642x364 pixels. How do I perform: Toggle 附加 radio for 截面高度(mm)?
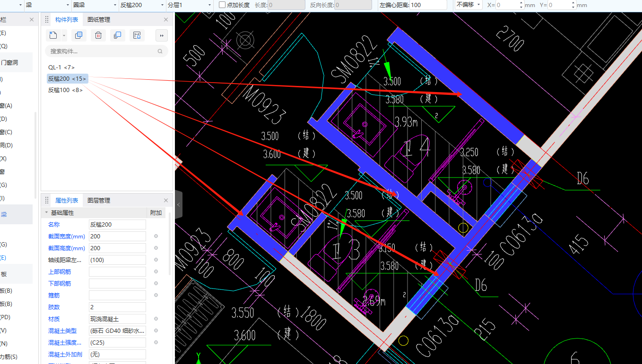[156, 248]
